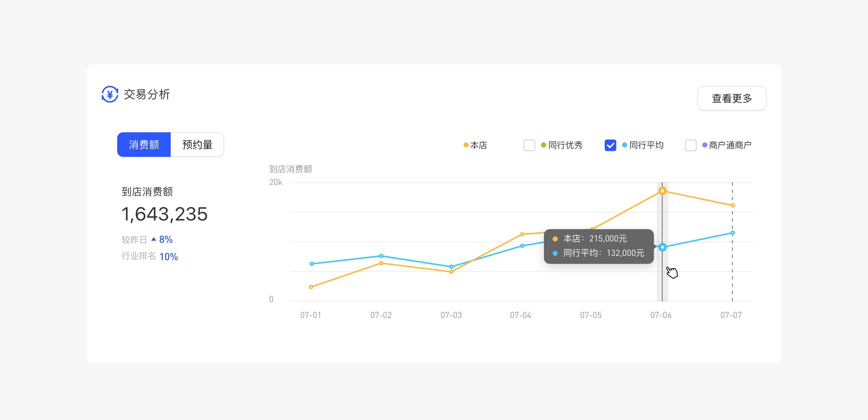This screenshot has width=868, height=420.
Task: Click the 1,643,235 consumption total
Action: click(x=165, y=214)
